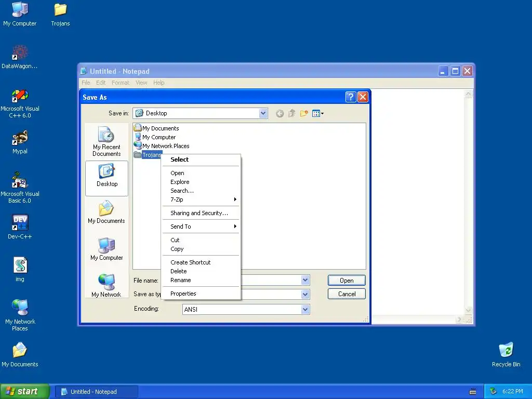This screenshot has height=399, width=532.
Task: Go up one level in Save As dialog
Action: pos(292,113)
